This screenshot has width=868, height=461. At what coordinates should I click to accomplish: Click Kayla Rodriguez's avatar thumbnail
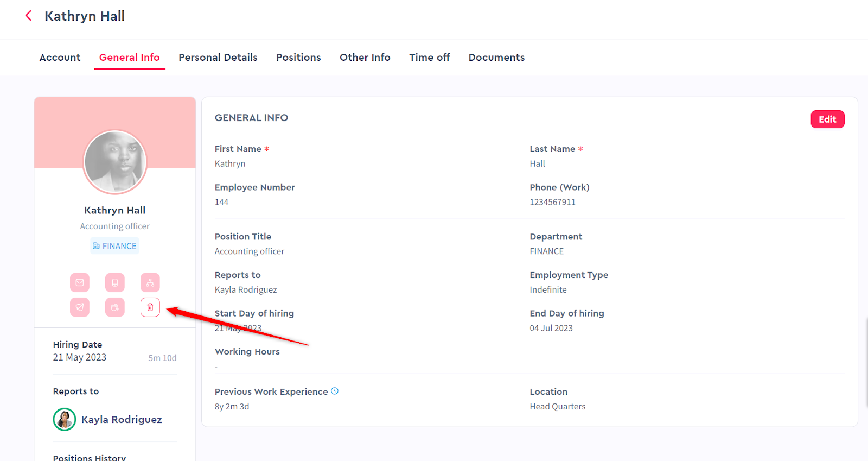(65, 419)
